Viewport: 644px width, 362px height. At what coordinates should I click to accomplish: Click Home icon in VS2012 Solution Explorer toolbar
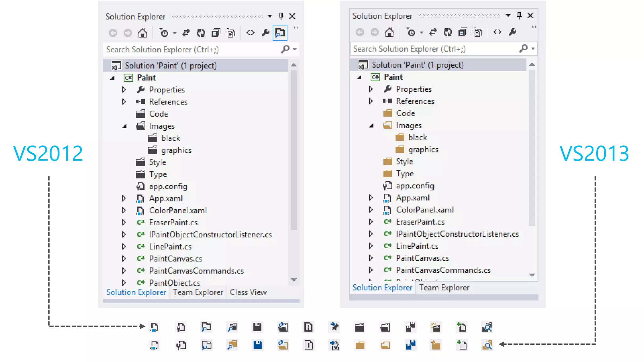pos(142,33)
